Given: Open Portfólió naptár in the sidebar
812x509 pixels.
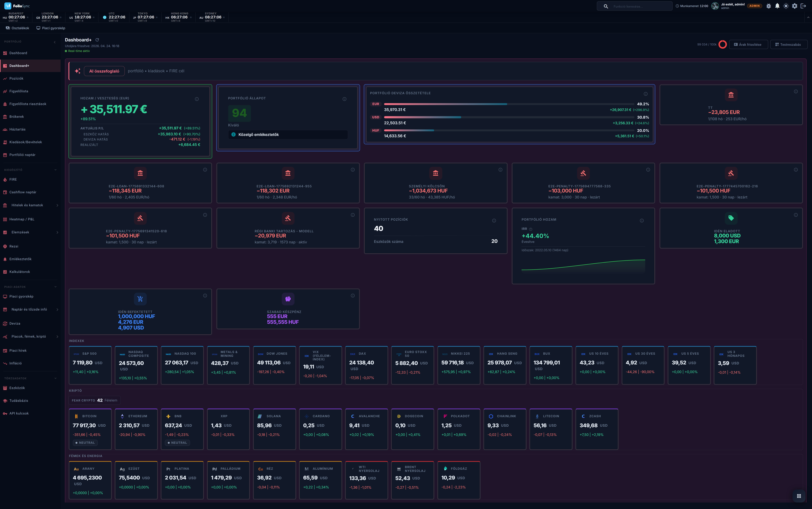Looking at the screenshot, I should click(x=30, y=155).
